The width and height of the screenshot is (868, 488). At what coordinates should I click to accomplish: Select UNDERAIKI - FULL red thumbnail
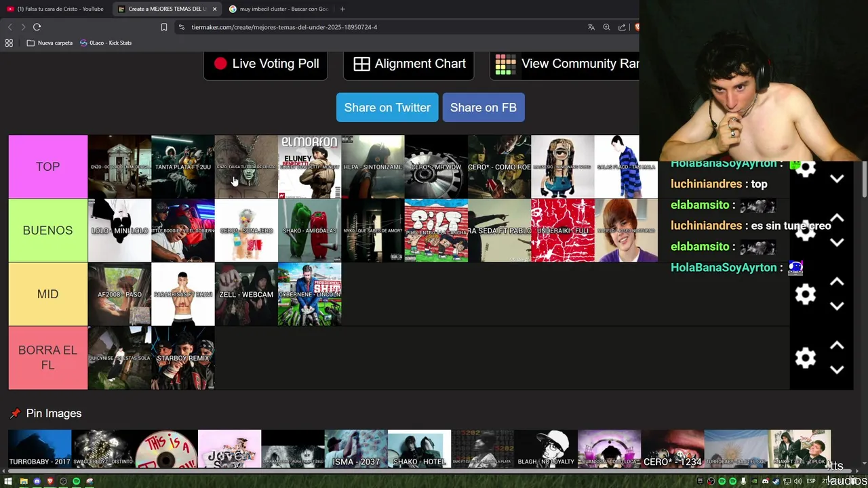(563, 230)
